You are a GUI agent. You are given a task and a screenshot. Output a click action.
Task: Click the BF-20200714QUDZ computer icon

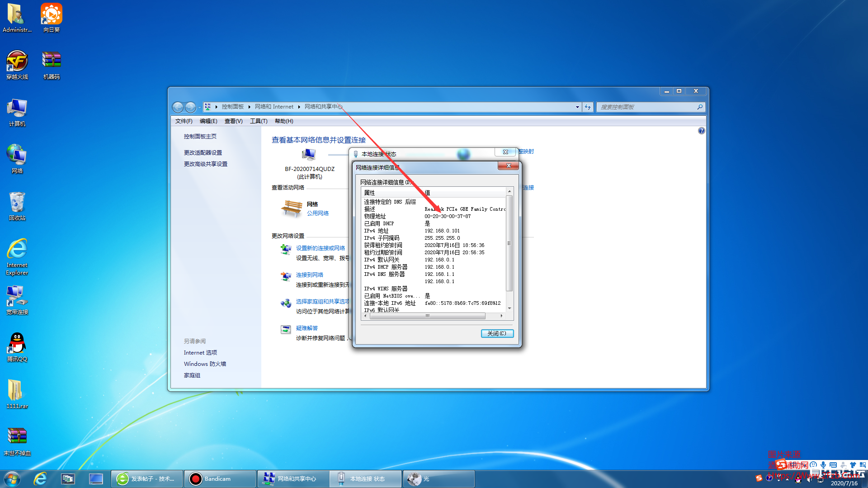tap(309, 155)
